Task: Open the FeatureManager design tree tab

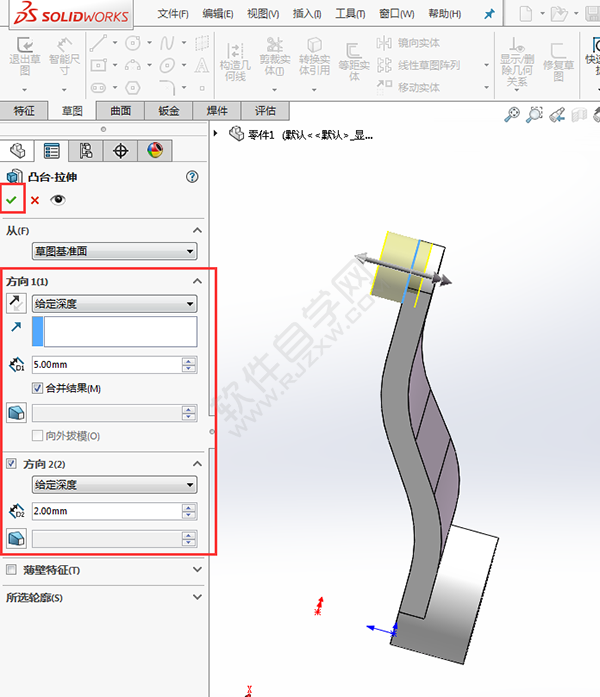Action: point(17,151)
